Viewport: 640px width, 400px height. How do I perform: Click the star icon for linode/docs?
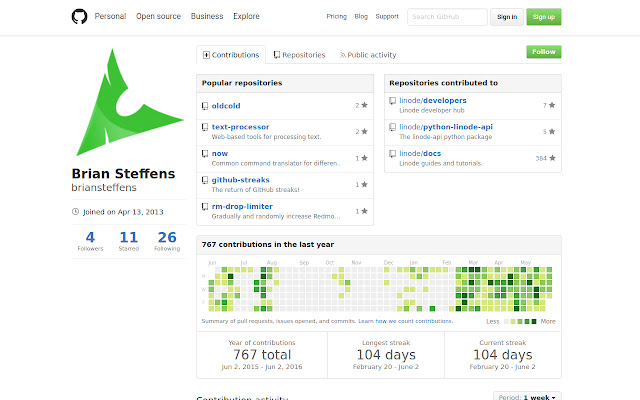click(x=552, y=158)
